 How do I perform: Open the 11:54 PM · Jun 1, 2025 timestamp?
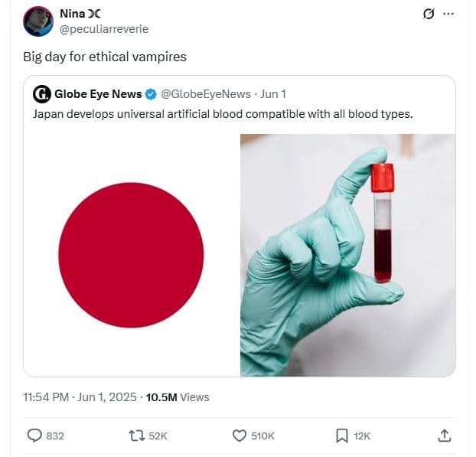[80, 397]
